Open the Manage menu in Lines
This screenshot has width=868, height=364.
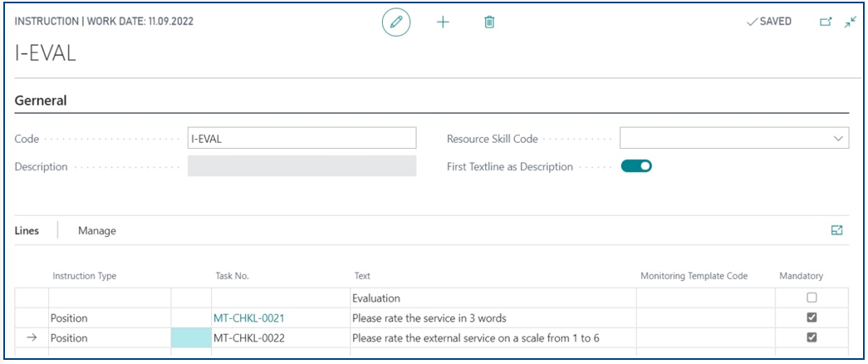tap(97, 230)
